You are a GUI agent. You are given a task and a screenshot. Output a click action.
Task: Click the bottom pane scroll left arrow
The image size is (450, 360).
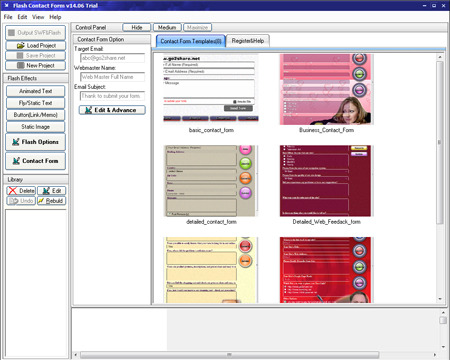click(x=76, y=355)
